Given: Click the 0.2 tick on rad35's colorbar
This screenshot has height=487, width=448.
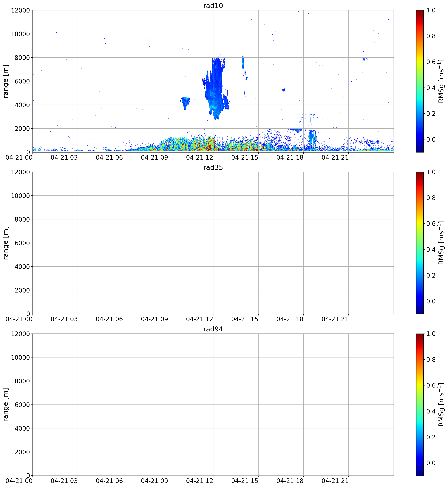Looking at the screenshot, I should click(431, 275).
